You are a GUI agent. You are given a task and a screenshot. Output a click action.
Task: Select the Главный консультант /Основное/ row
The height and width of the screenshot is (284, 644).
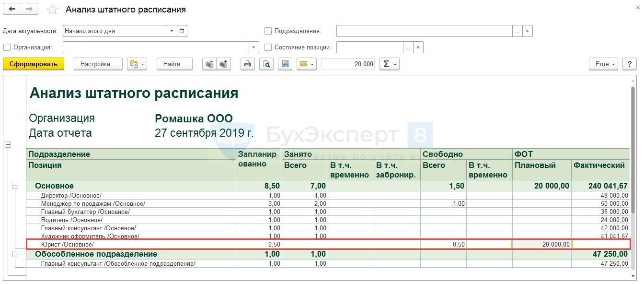(x=328, y=228)
